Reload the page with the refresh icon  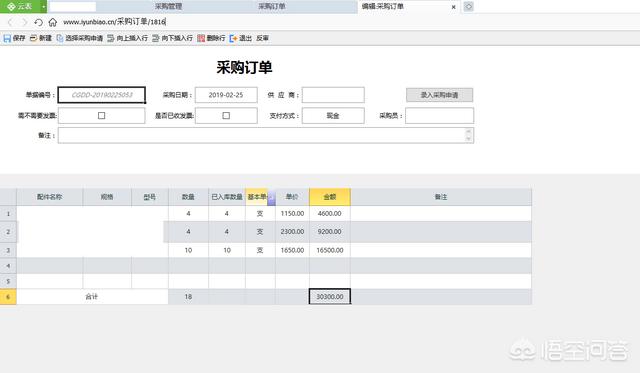coord(38,22)
